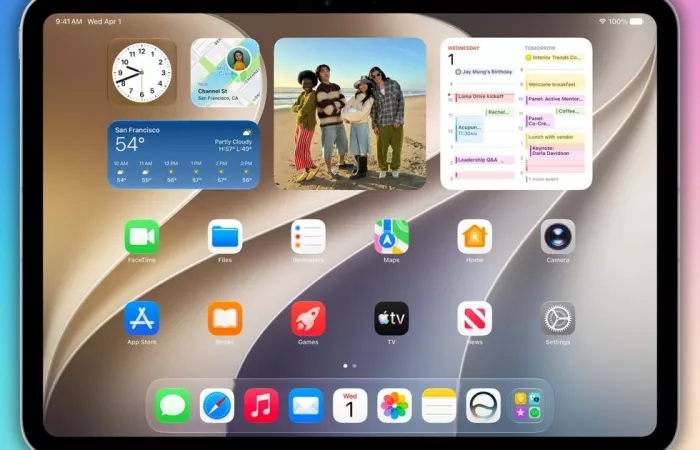The image size is (700, 450).
Task: Launch the Camera app
Action: (558, 237)
